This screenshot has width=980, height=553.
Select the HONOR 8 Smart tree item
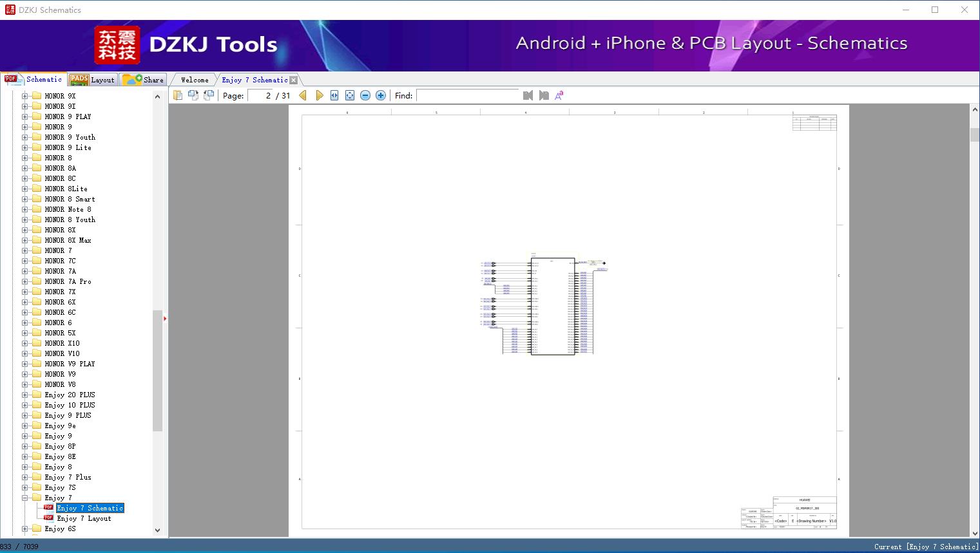pyautogui.click(x=70, y=199)
